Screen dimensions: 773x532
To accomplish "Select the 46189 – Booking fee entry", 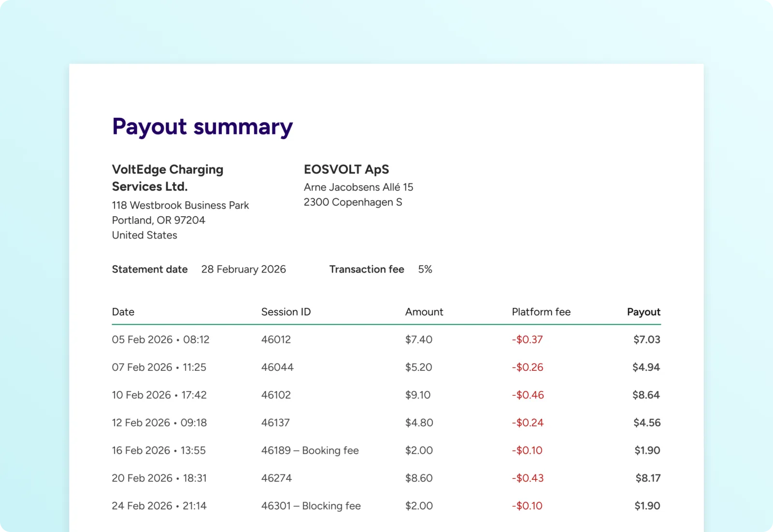I will (x=310, y=450).
